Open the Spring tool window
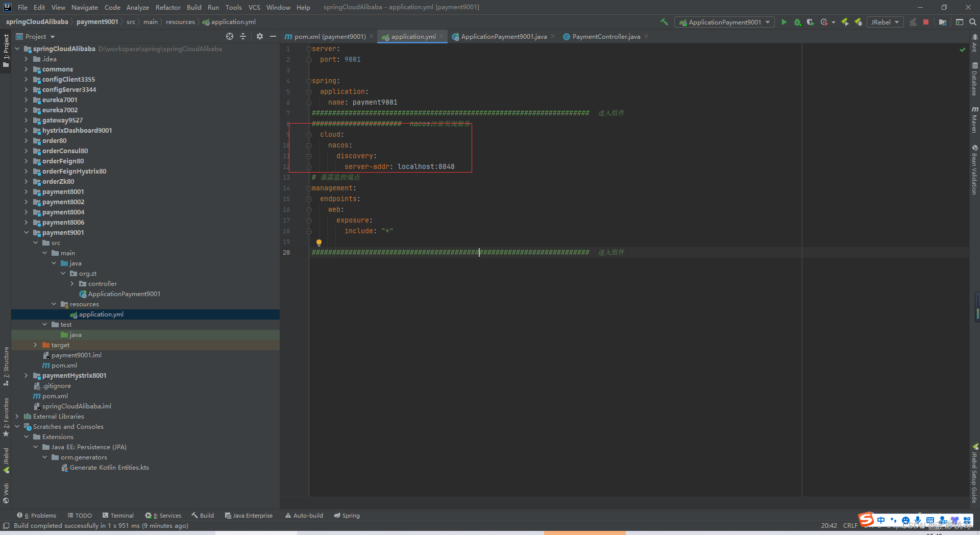 tap(347, 516)
